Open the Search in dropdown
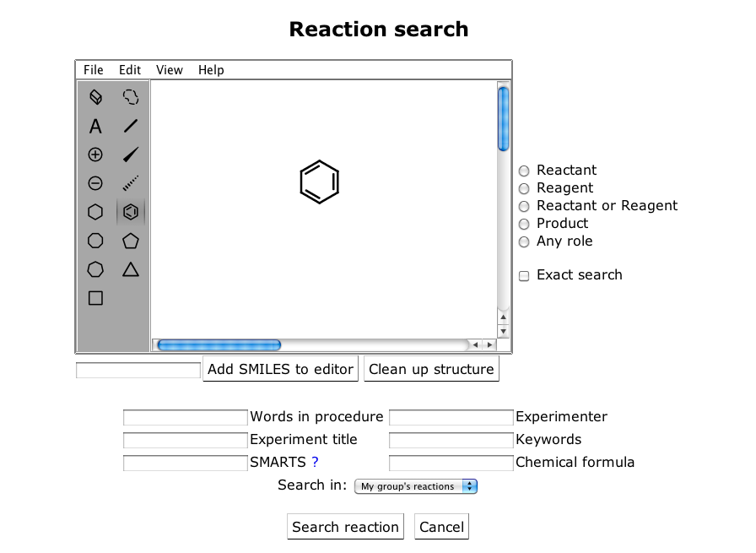 (415, 486)
